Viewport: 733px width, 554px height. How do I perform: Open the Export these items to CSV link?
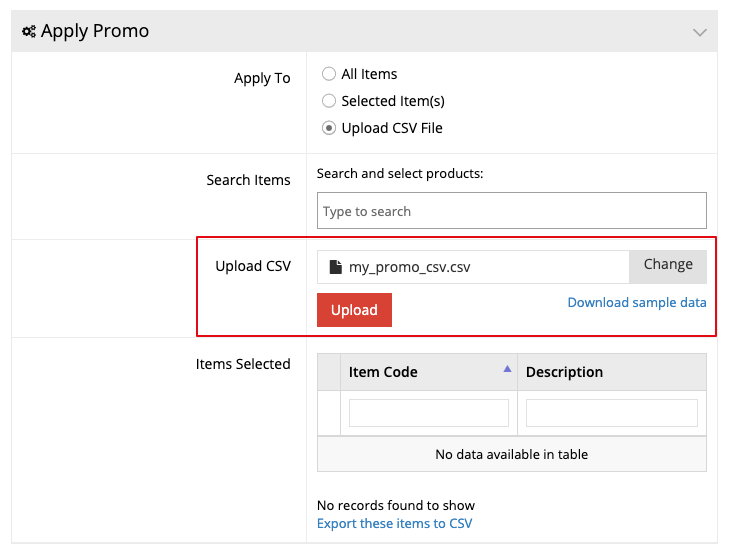(x=394, y=523)
